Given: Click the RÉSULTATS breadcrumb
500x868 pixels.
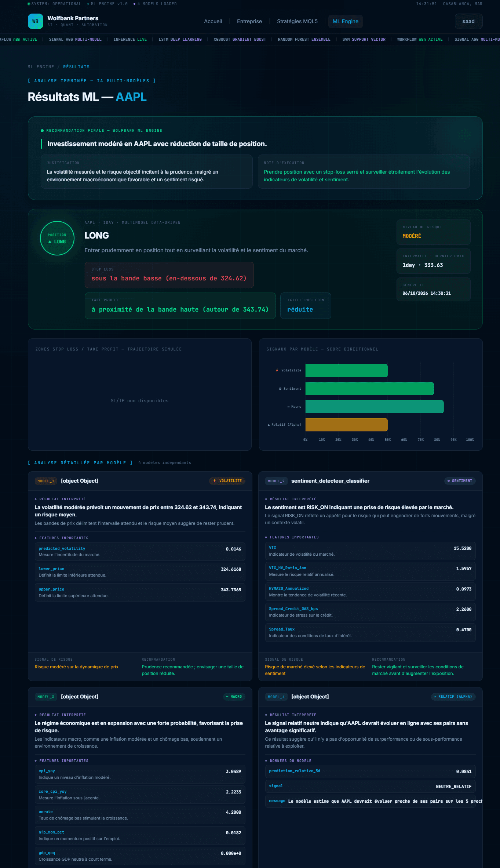Looking at the screenshot, I should tap(76, 67).
